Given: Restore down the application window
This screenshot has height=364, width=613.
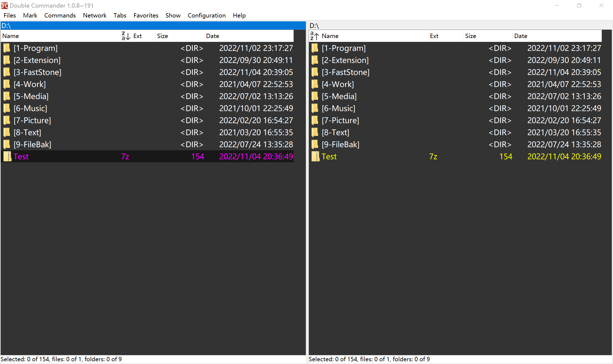Looking at the screenshot, I should pyautogui.click(x=579, y=5).
